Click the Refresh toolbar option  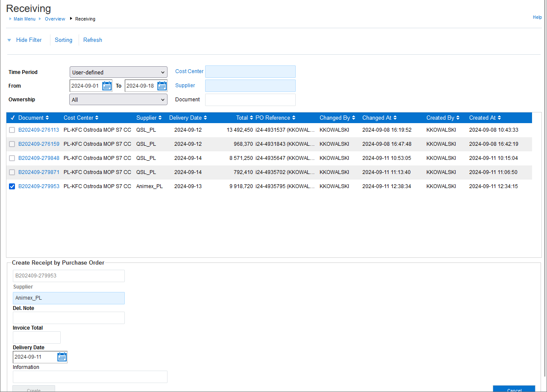coord(92,40)
